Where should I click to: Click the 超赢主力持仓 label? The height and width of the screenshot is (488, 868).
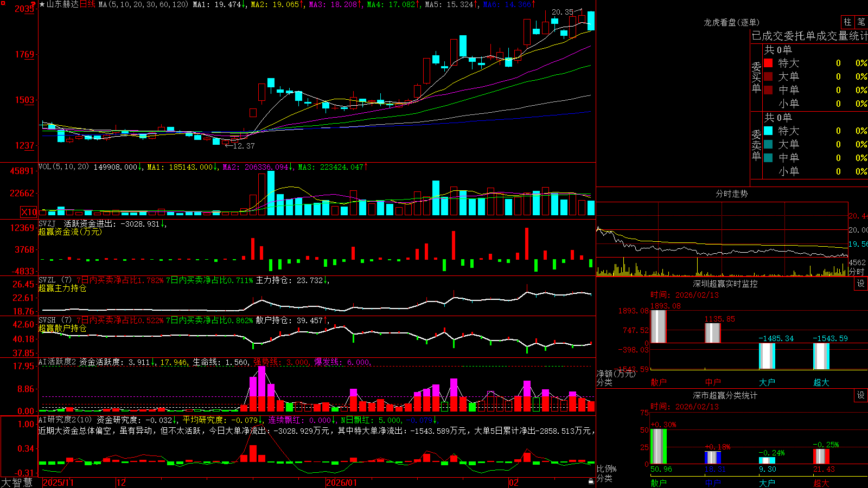tap(62, 288)
